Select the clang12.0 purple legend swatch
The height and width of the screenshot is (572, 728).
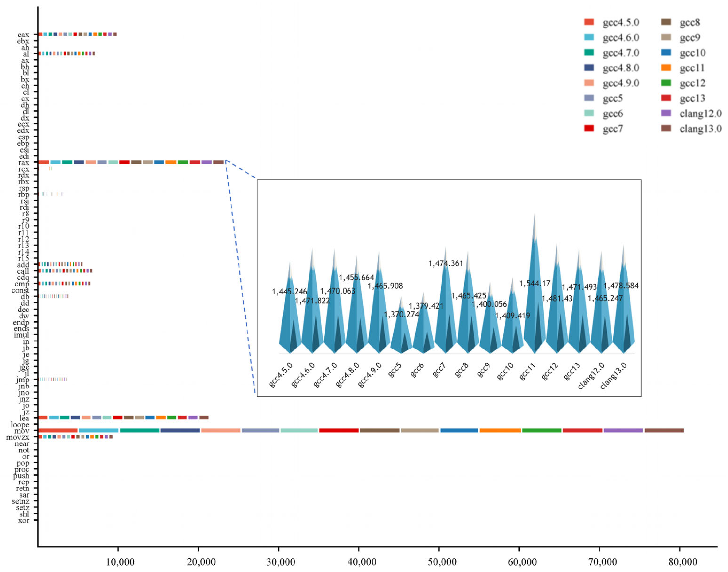click(666, 113)
